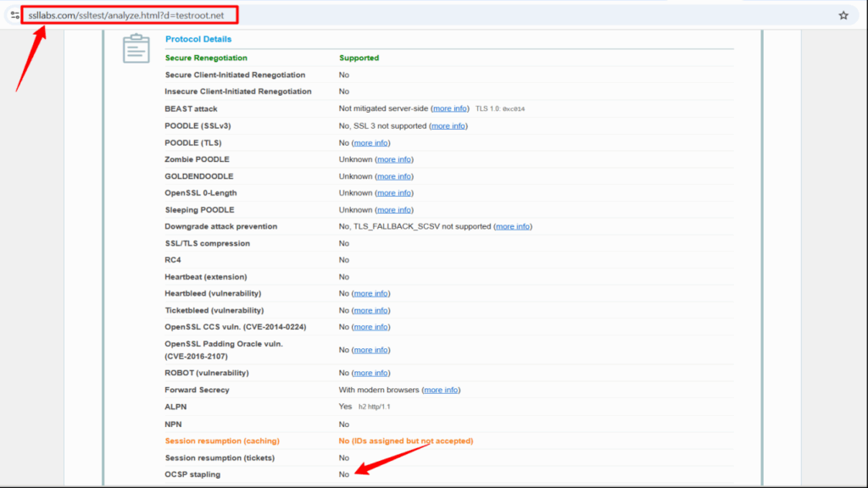Open the Protocol Details heading
The image size is (868, 488).
(198, 39)
